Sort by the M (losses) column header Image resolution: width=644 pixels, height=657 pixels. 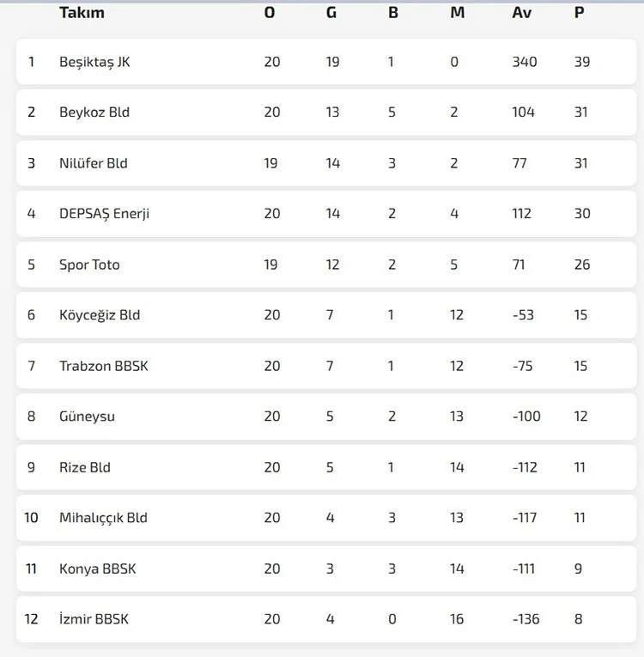(457, 13)
